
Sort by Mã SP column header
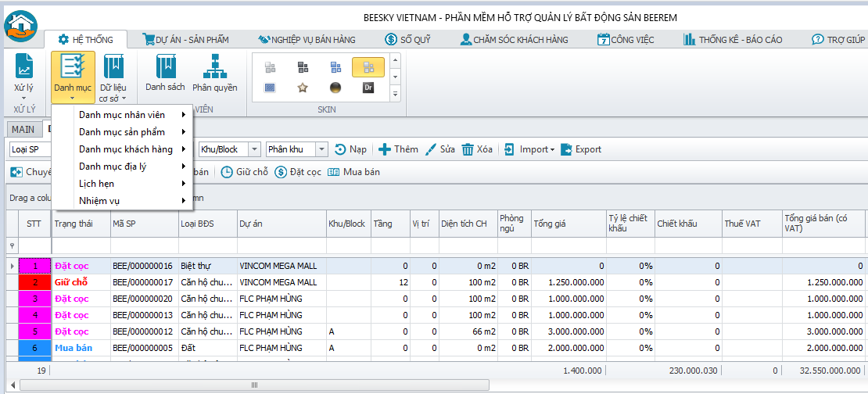pyautogui.click(x=145, y=224)
